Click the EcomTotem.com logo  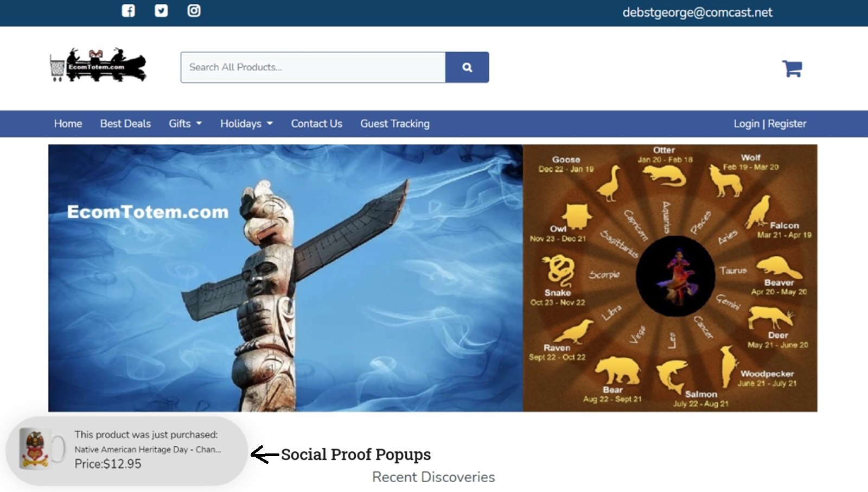coord(98,65)
